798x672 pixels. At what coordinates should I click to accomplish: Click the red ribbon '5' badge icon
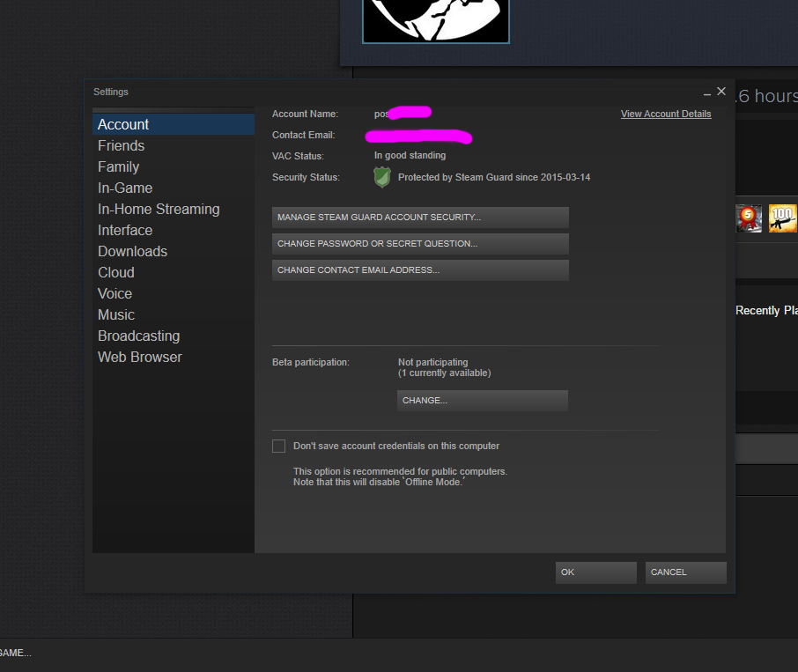tap(749, 218)
